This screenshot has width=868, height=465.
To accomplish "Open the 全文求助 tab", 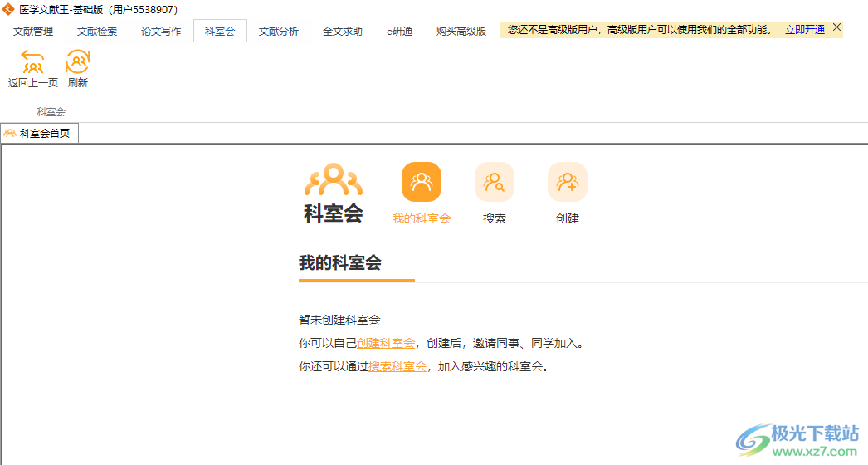I will click(x=342, y=32).
